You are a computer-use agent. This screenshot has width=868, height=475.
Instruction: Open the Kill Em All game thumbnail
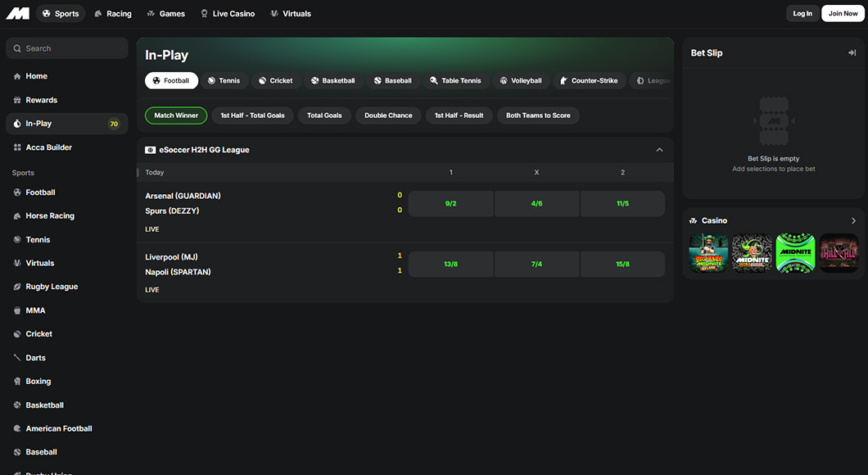(839, 253)
